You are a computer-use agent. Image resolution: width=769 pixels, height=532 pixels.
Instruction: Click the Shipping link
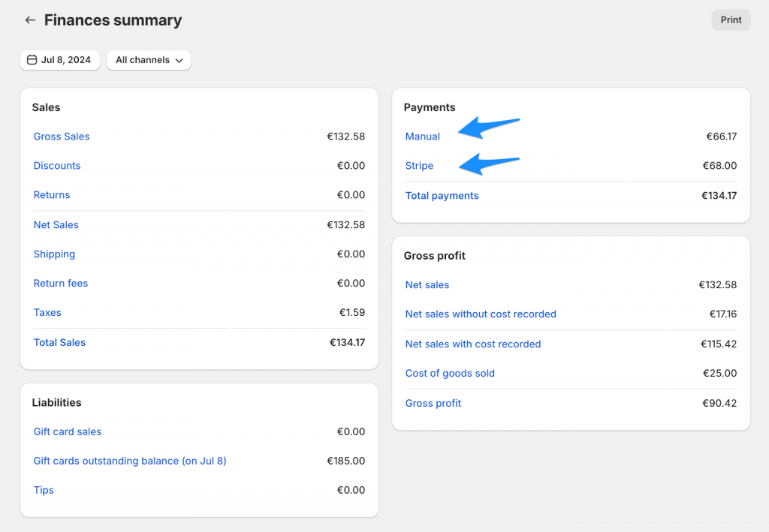pyautogui.click(x=54, y=254)
